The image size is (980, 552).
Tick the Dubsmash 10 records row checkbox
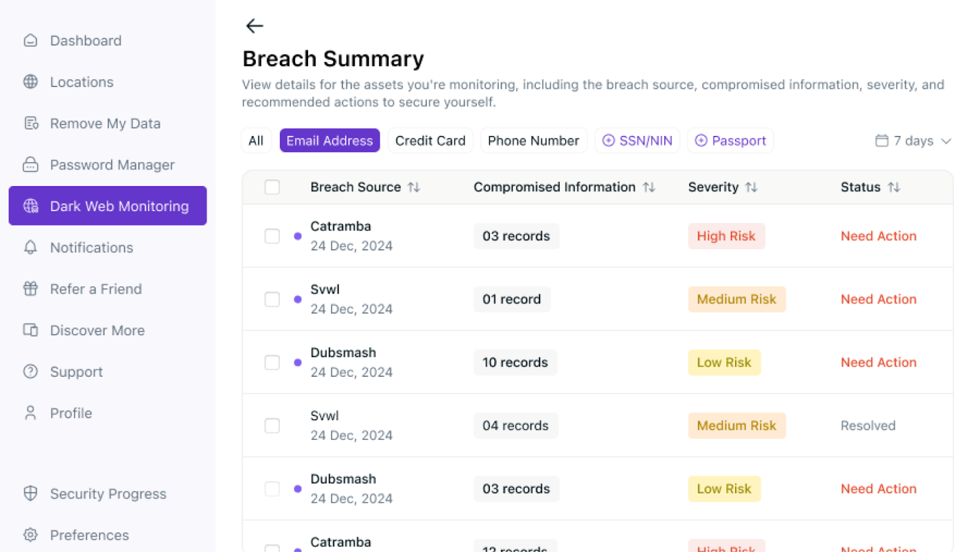pyautogui.click(x=272, y=362)
